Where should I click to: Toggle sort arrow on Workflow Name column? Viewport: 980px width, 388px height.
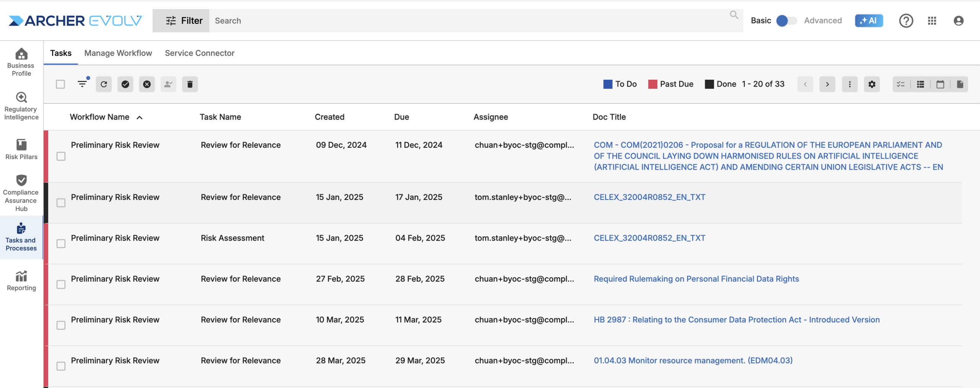click(140, 118)
